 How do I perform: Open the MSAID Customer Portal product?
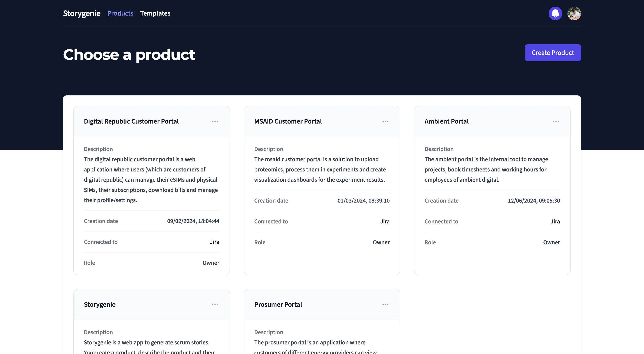(x=288, y=121)
